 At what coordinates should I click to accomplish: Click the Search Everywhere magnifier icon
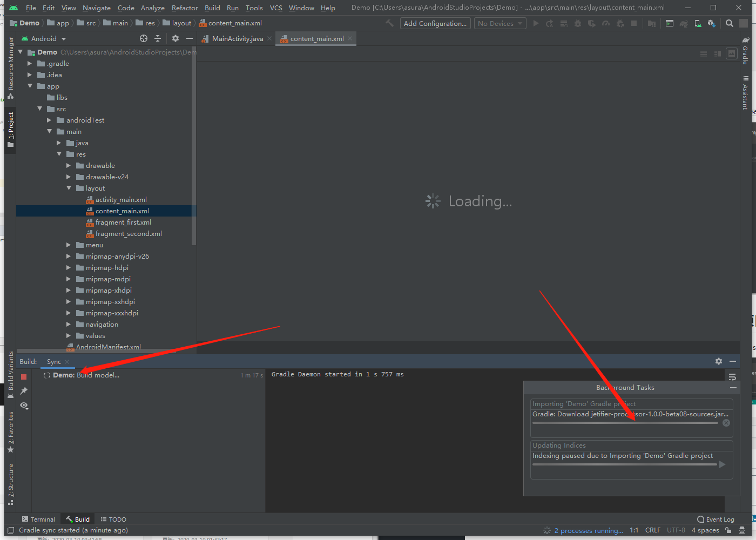tap(730, 23)
